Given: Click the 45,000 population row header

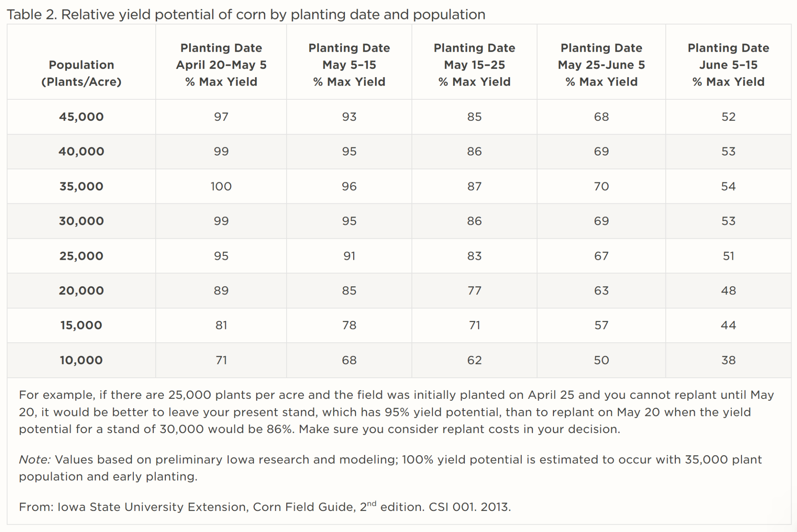Looking at the screenshot, I should [x=81, y=117].
